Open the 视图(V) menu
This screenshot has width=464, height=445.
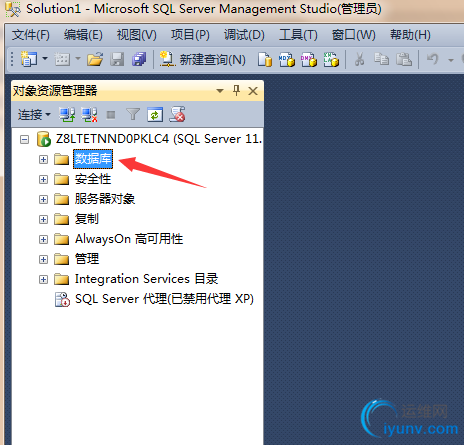(x=137, y=35)
